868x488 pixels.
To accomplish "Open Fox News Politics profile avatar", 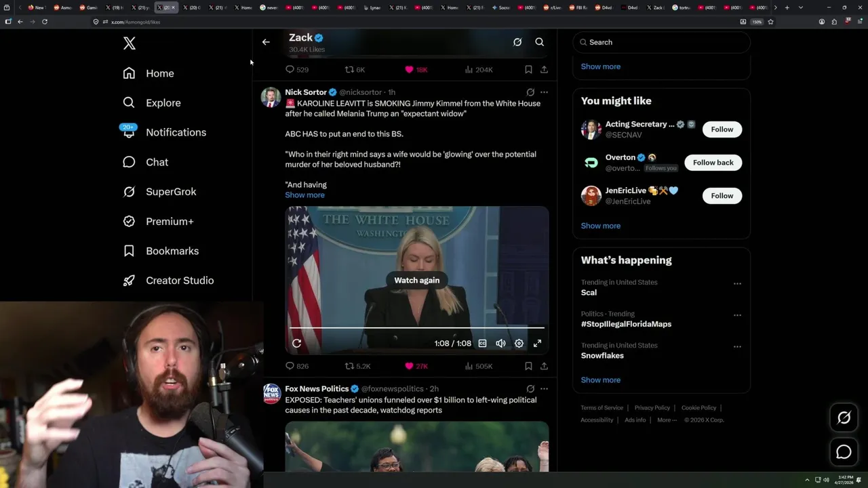I will click(271, 394).
